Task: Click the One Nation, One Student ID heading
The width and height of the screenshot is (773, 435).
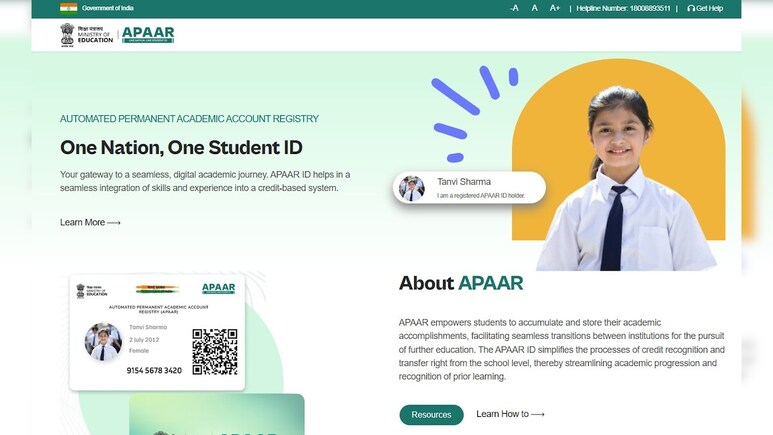Action: 181,147
